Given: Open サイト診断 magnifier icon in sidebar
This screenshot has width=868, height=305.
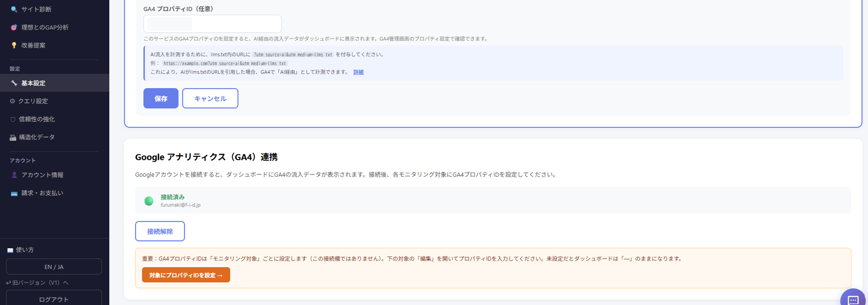Looking at the screenshot, I should pyautogui.click(x=14, y=9).
